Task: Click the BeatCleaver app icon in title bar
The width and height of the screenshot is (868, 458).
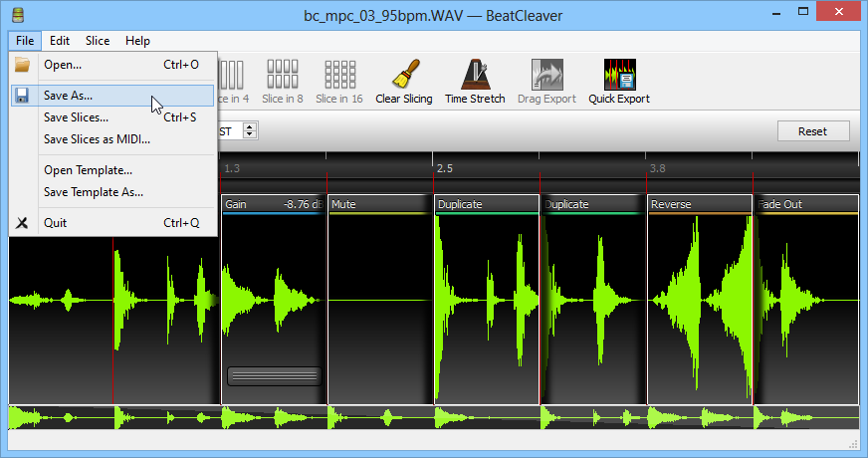Action: (18, 15)
